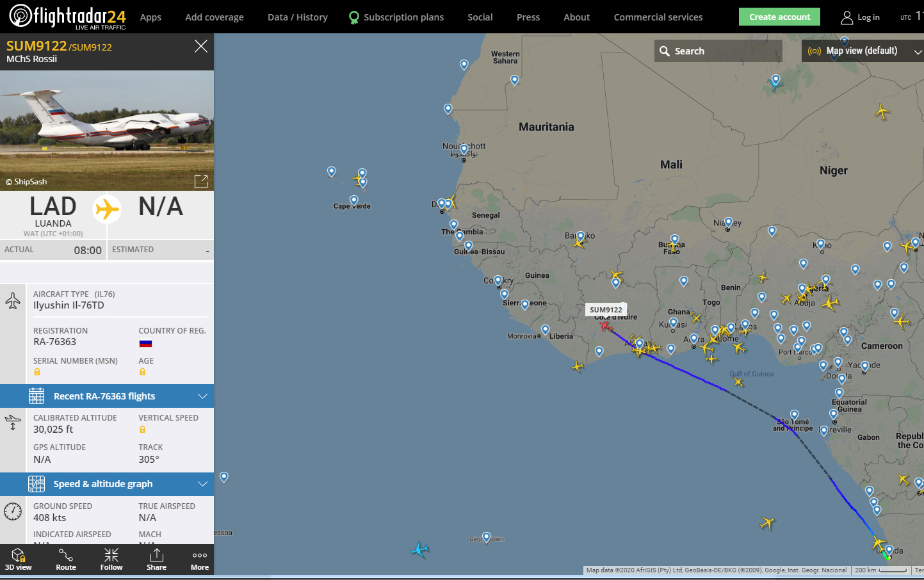
Task: Click the SUM9122 map label
Action: (606, 310)
